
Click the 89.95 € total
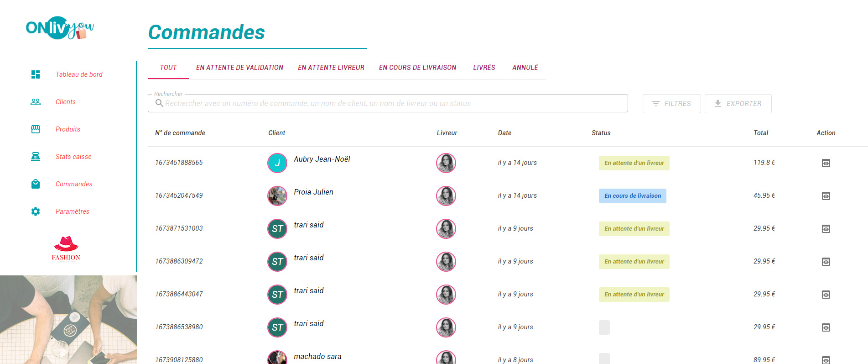tap(764, 360)
